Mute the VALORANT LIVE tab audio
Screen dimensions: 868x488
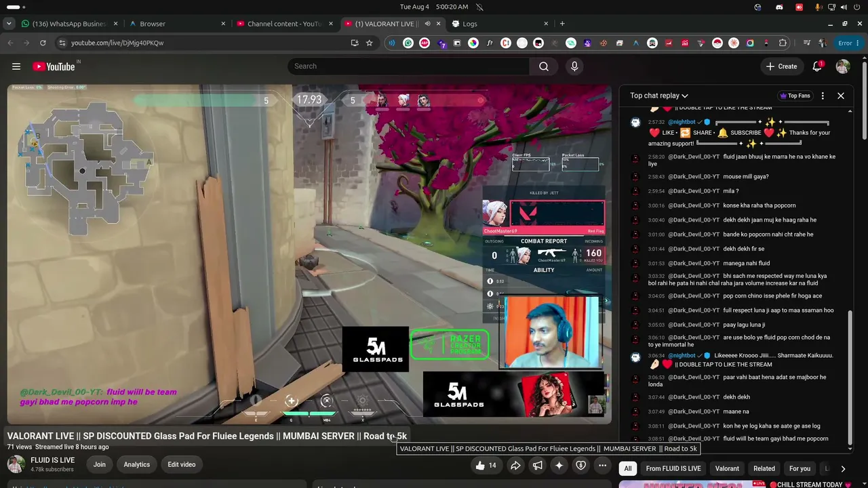(x=427, y=24)
